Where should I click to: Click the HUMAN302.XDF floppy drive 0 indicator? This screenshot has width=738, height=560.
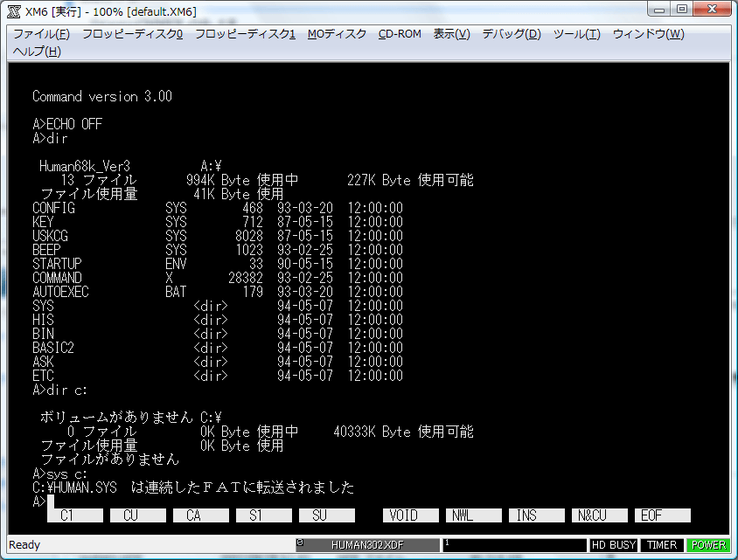(367, 545)
